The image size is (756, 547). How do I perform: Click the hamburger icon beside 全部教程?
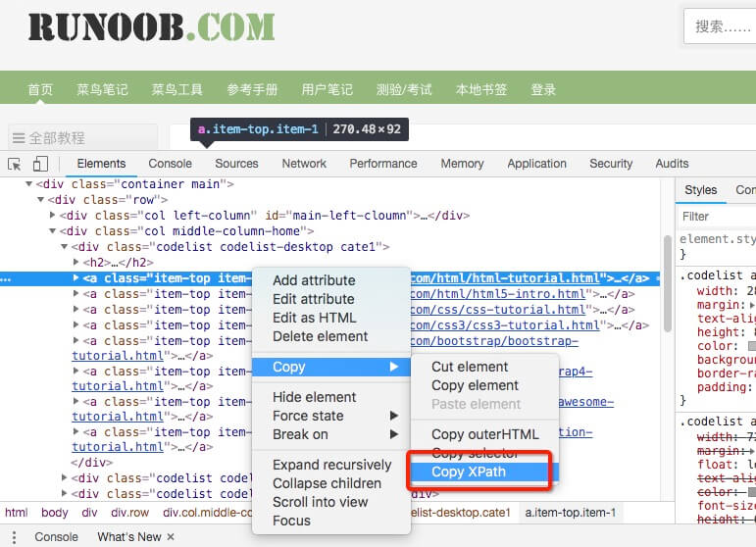19,138
